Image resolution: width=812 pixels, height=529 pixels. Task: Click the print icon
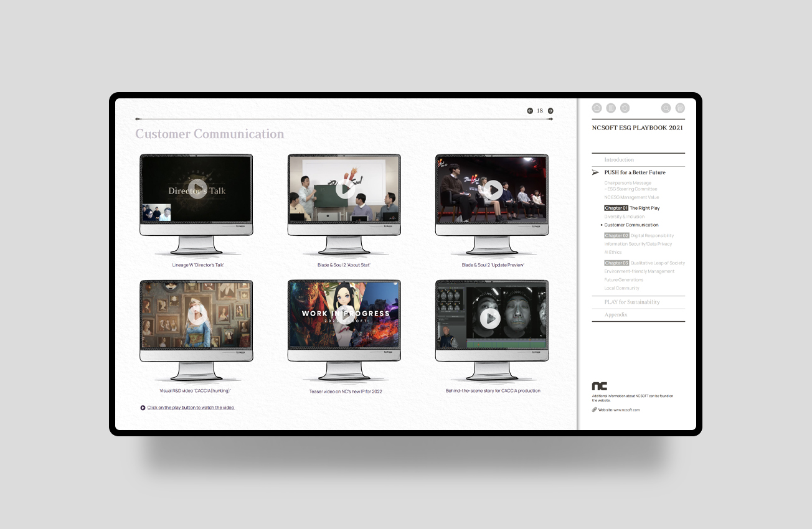(x=680, y=108)
